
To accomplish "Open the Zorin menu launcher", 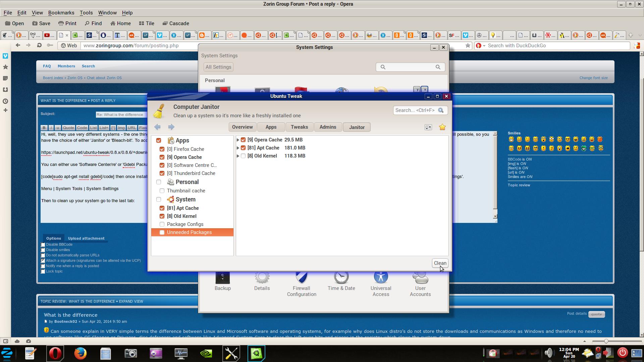I will coord(7,353).
